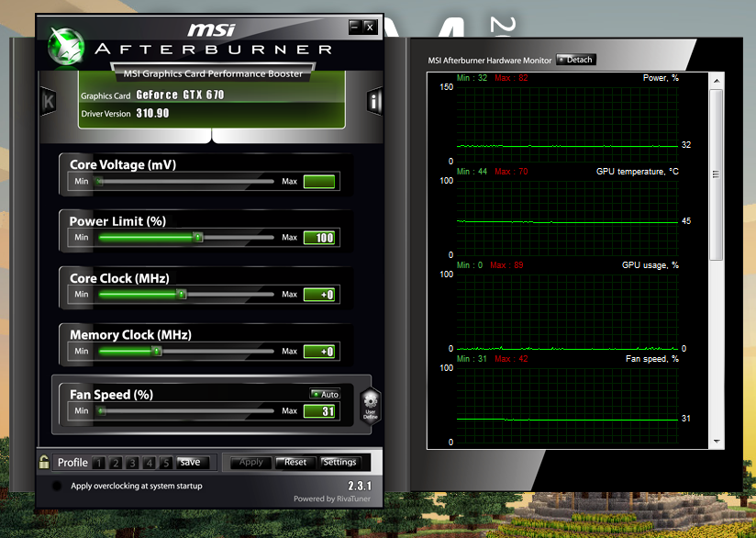Click the driver version 310.90 text
Viewport: 756px width, 538px height.
tap(152, 113)
